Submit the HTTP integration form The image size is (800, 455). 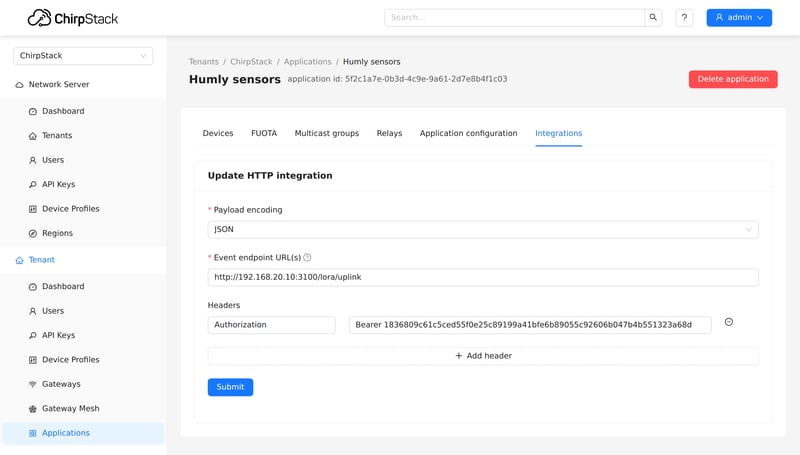[230, 387]
